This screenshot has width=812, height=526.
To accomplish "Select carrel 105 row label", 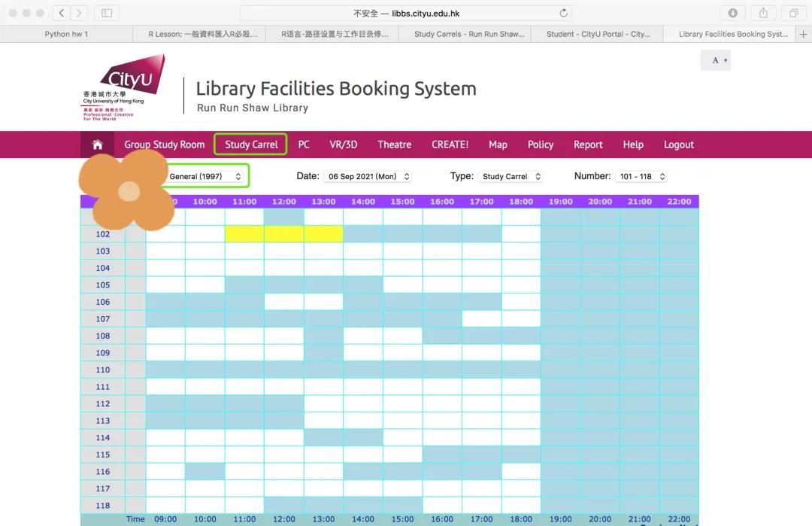I will [102, 285].
